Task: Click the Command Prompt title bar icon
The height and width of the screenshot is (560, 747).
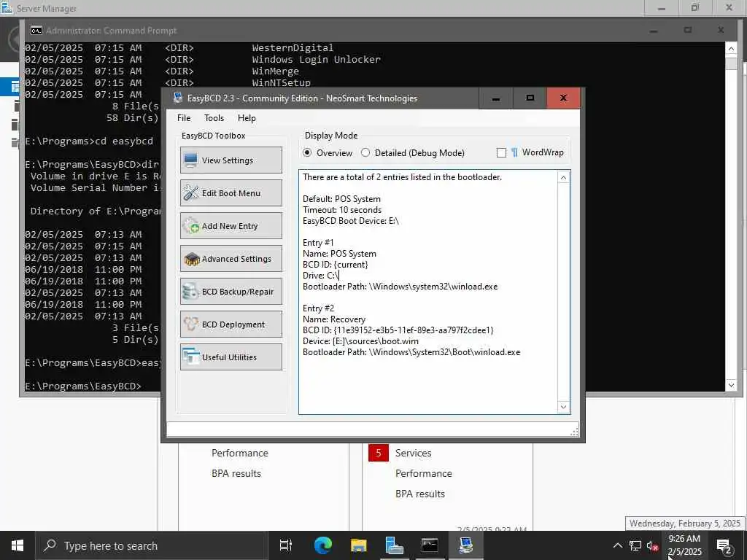Action: [36, 31]
